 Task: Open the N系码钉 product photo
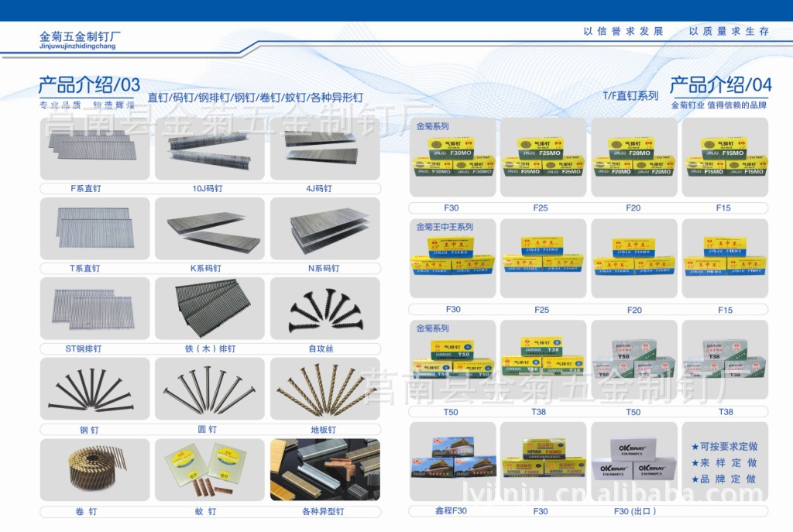click(x=325, y=228)
